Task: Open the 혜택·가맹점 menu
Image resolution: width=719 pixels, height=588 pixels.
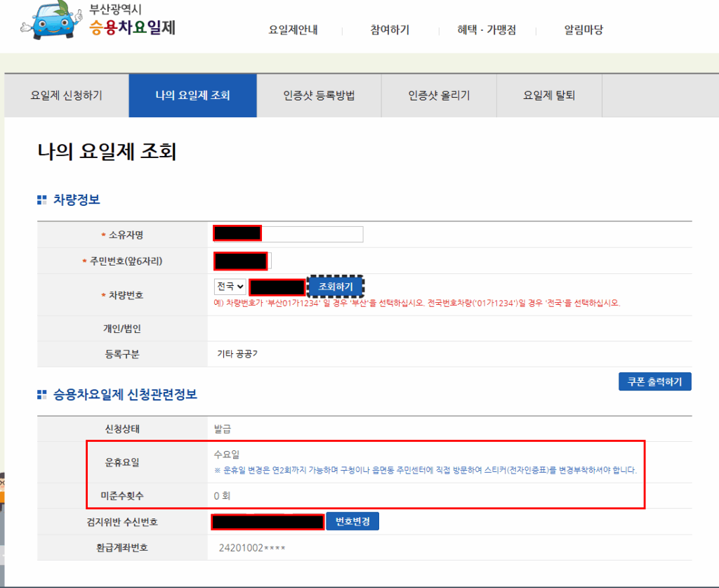Action: pyautogui.click(x=487, y=30)
